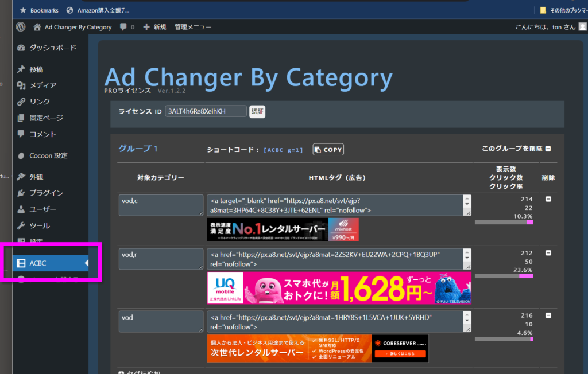The image size is (588, 374).
Task: Open the comments bubble icon in admin bar
Action: coord(123,27)
